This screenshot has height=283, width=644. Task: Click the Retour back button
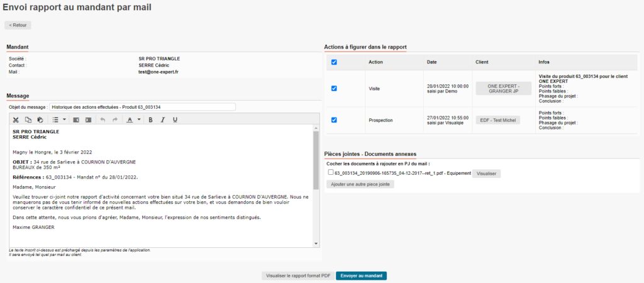point(18,25)
